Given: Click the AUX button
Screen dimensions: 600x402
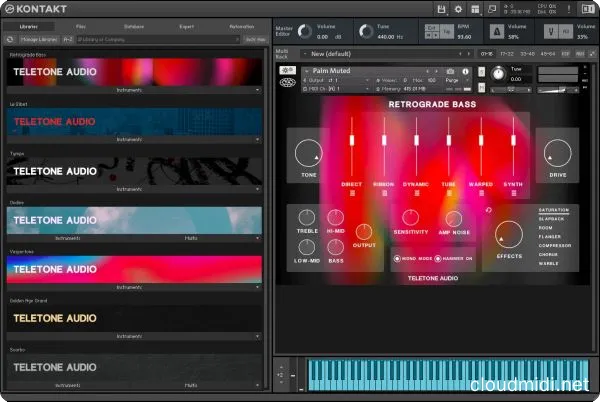Looking at the screenshot, I should pyautogui.click(x=580, y=54).
